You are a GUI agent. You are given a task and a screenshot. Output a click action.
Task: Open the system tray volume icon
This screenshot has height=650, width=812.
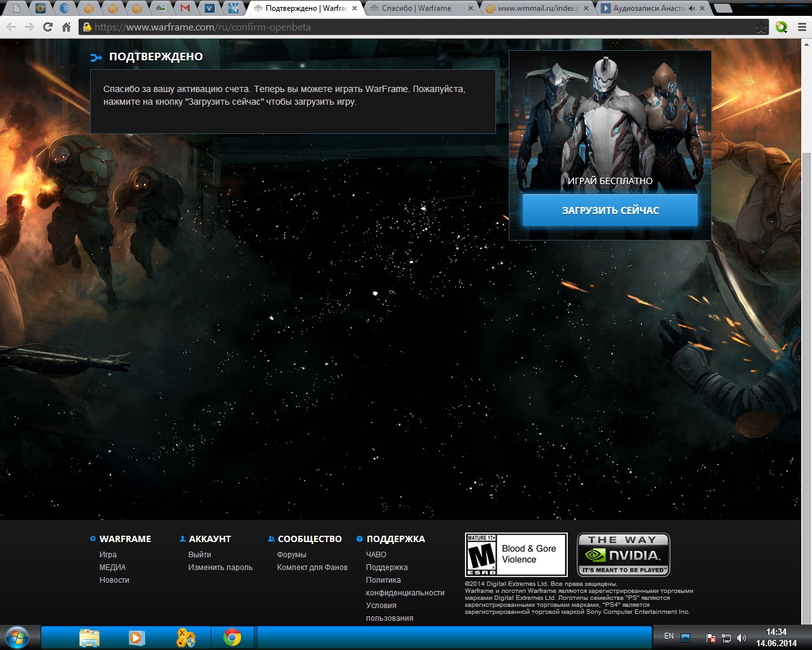(x=742, y=637)
